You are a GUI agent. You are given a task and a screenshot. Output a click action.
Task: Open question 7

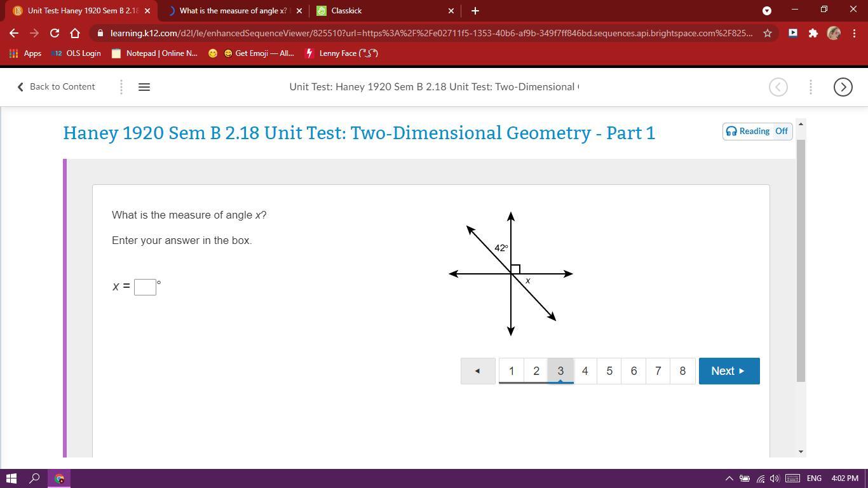coord(658,371)
